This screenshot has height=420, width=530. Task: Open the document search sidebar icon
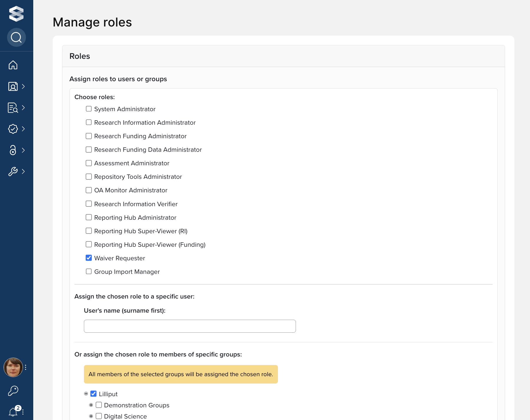click(13, 108)
